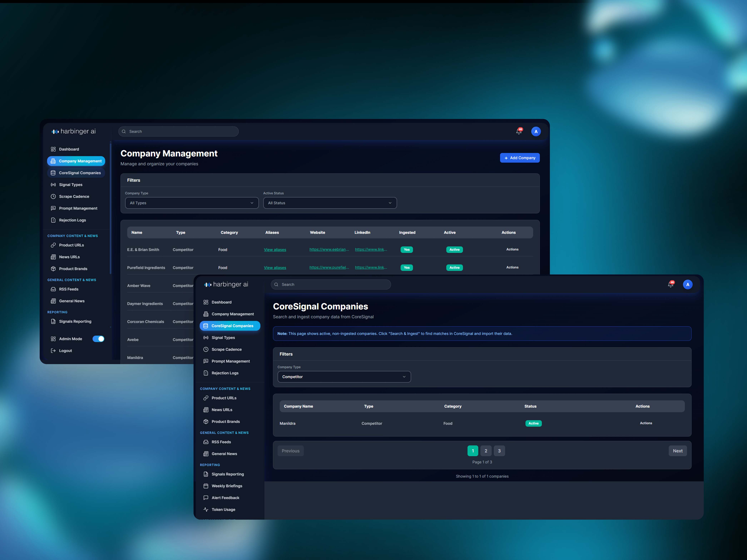
Task: Open Actions menu for Manildra in front window
Action: (646, 423)
